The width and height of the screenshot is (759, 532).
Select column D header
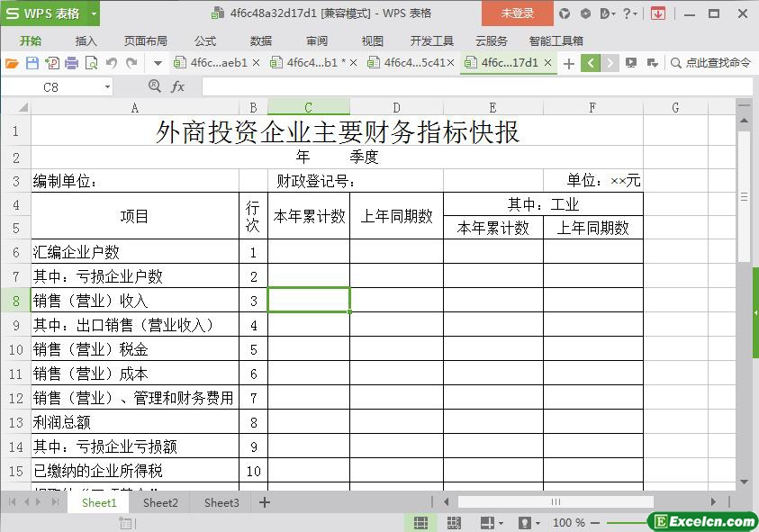click(396, 107)
